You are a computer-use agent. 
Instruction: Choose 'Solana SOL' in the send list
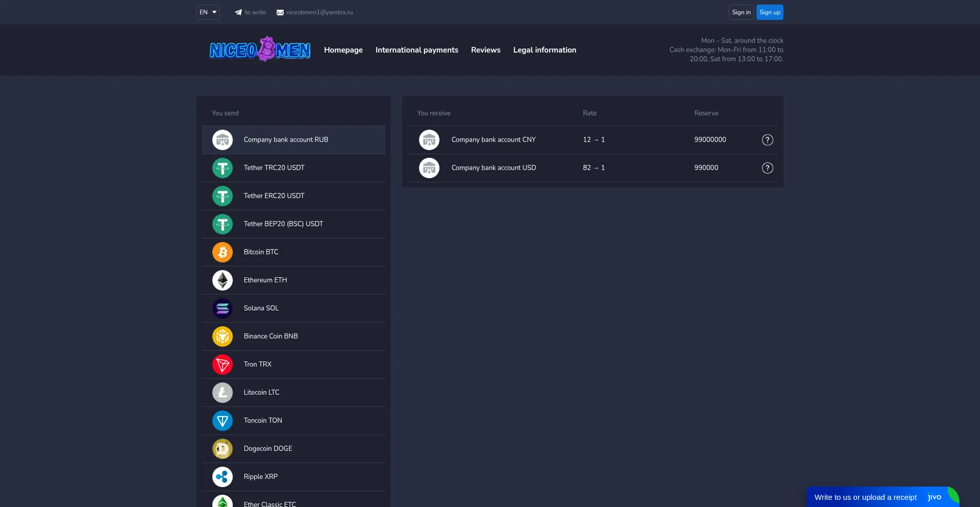click(x=293, y=308)
